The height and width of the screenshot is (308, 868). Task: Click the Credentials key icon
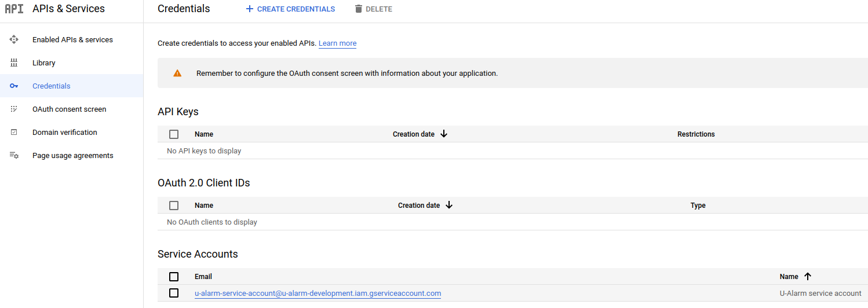click(x=14, y=86)
